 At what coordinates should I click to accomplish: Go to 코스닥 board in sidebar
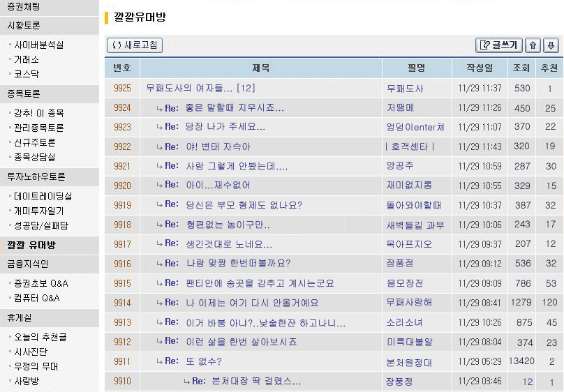[27, 74]
